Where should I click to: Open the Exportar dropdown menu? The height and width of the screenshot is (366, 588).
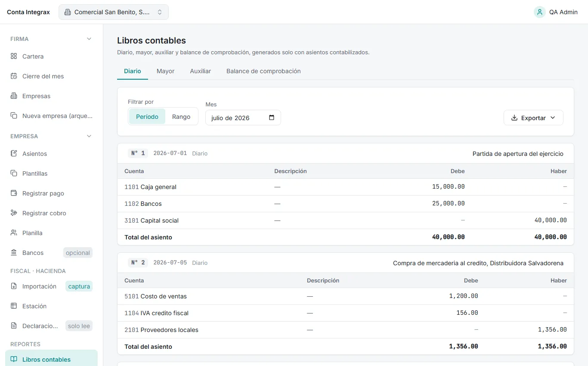coord(533,118)
